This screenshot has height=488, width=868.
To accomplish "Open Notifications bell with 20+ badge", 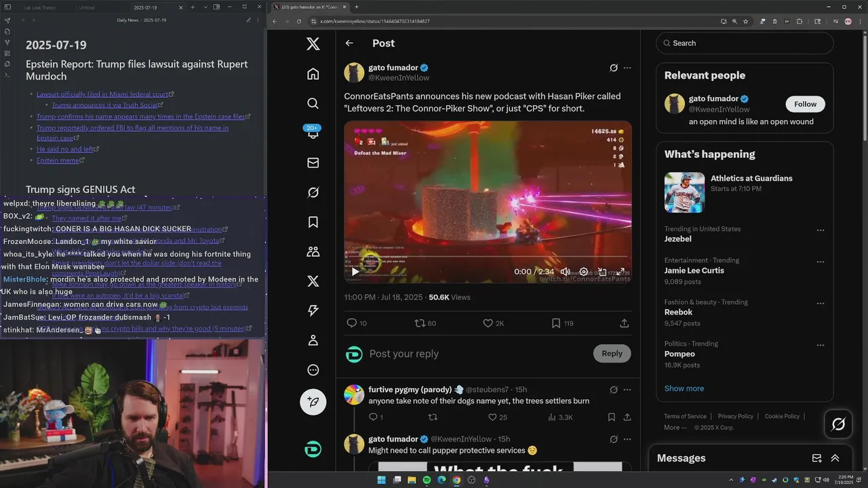I will 313,133.
